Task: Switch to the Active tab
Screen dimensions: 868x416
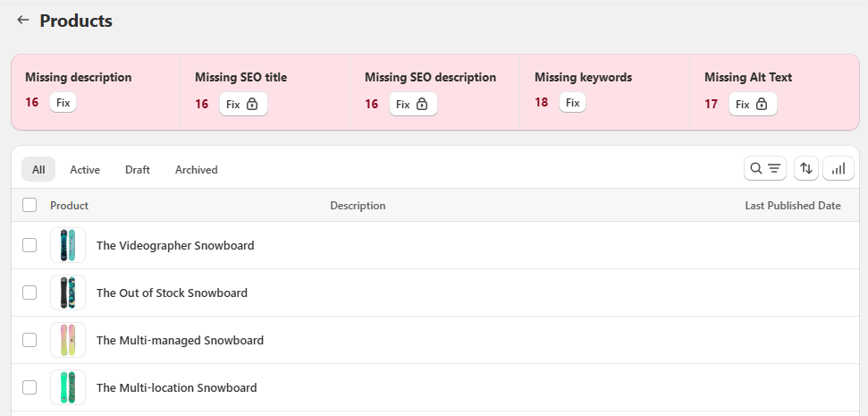Action: point(85,169)
